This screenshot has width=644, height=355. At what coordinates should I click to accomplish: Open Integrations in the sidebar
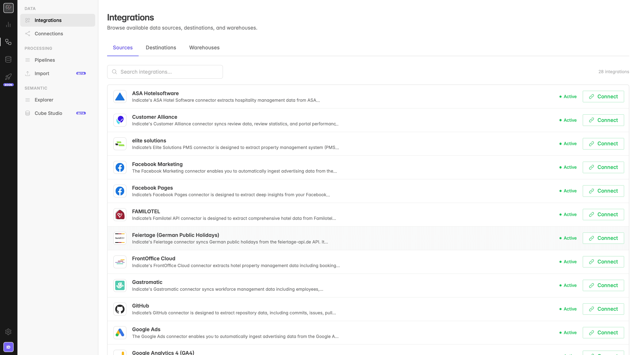tap(58, 20)
